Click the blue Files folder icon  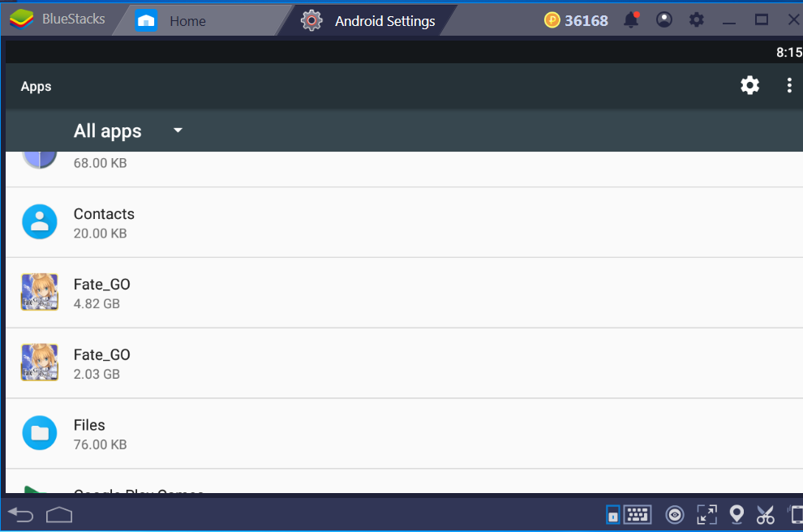pos(40,433)
